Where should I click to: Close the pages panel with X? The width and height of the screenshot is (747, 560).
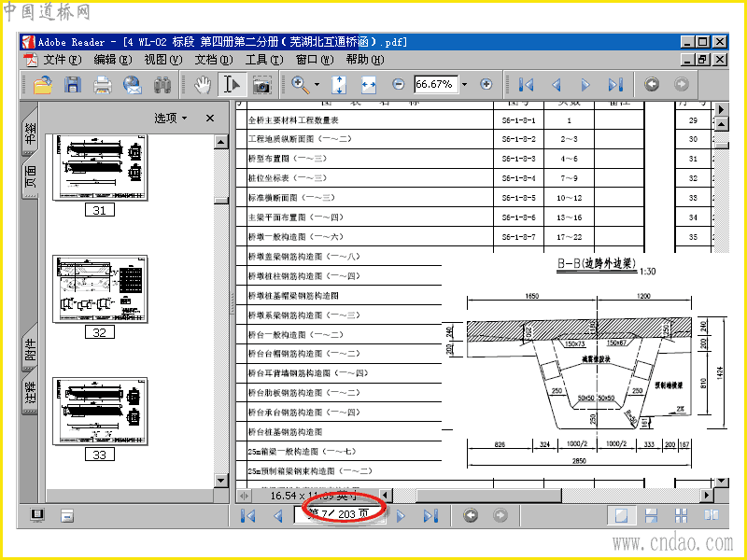209,119
